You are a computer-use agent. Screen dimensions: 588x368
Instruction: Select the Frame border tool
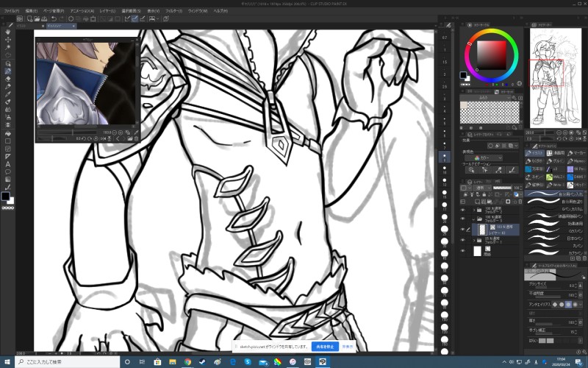pyautogui.click(x=7, y=149)
